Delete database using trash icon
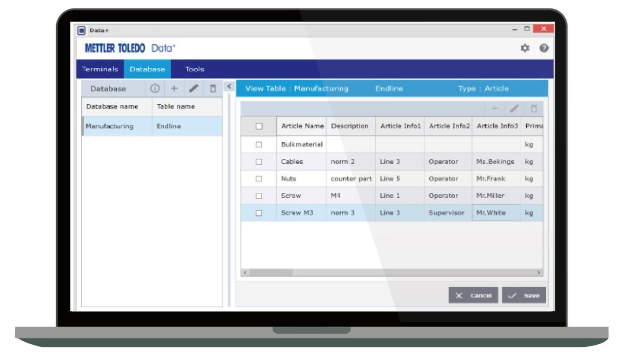 (x=213, y=89)
